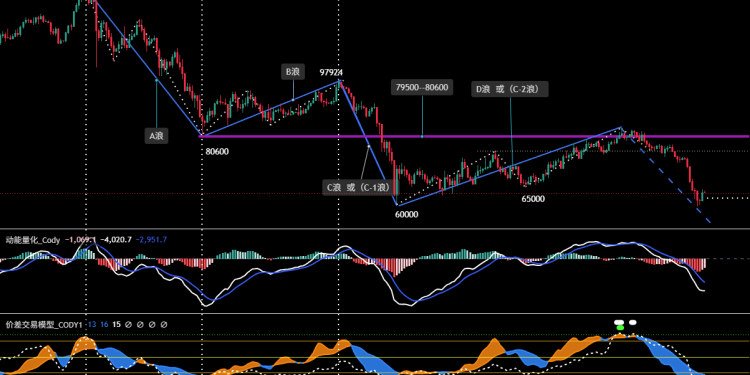Click the -4,020.7 momentum value
Image resolution: width=750 pixels, height=375 pixels.
pyautogui.click(x=116, y=240)
